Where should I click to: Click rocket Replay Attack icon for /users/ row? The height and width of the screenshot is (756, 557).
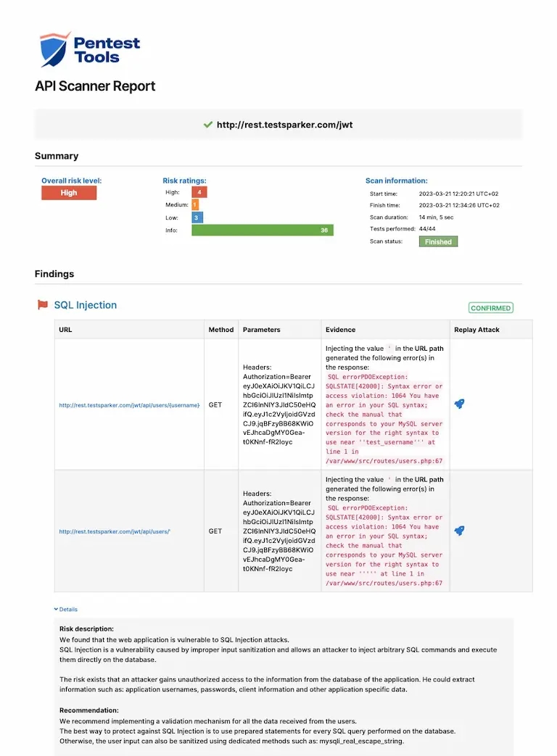[x=459, y=531]
